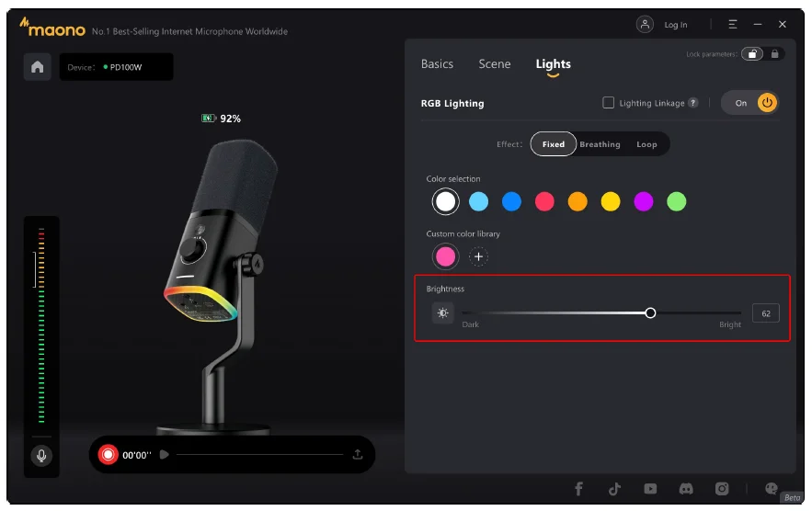Screen dimensions: 812x511
Task: Click the brightness sun icon
Action: click(x=442, y=312)
